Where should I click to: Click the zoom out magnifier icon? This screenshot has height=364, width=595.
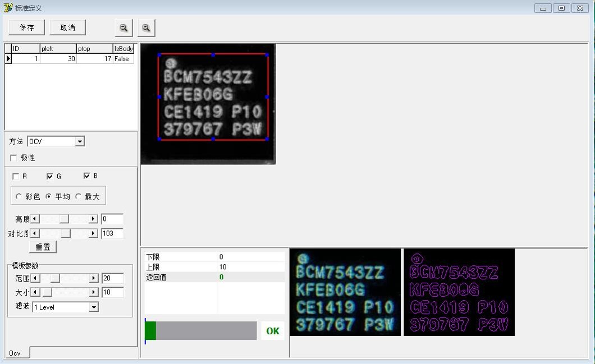(123, 27)
